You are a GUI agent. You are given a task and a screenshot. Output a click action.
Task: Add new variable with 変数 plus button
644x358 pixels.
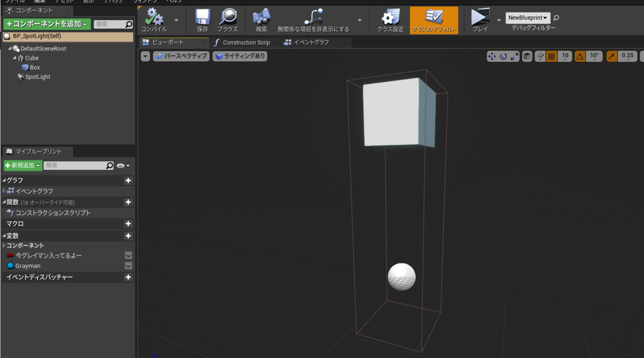tap(128, 236)
